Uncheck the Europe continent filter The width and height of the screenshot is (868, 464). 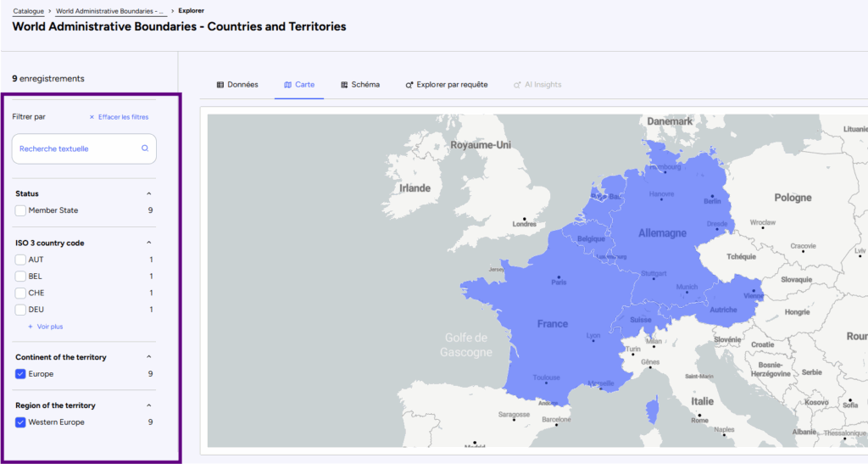(x=20, y=374)
